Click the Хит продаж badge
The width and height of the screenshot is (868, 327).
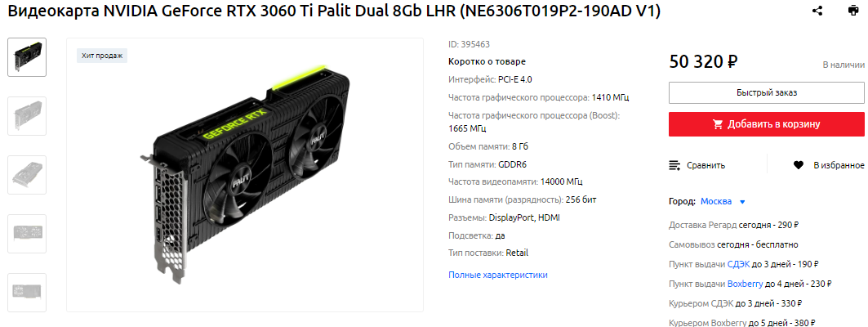tap(102, 56)
